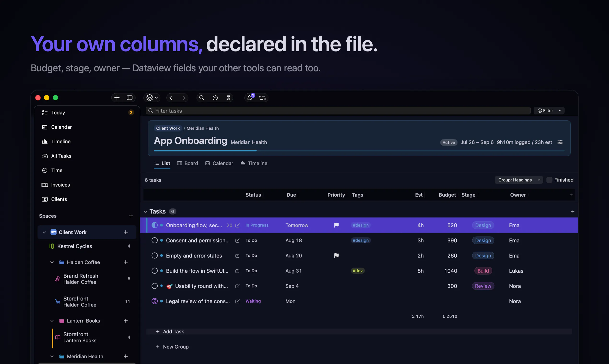The height and width of the screenshot is (364, 609).
Task: Open search with magnifier toolbar icon
Action: 202,98
